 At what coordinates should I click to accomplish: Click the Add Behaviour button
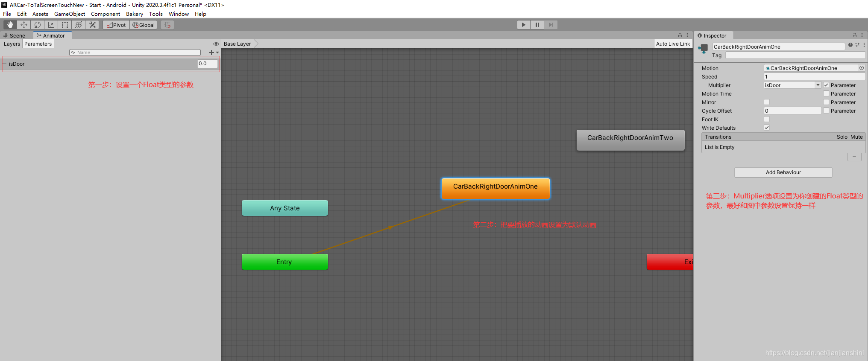click(x=783, y=172)
